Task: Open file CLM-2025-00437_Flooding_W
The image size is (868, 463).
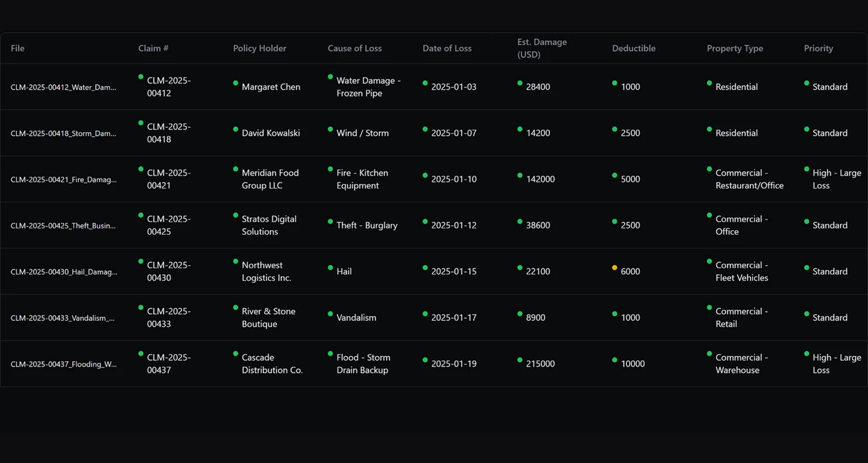Action: [63, 364]
